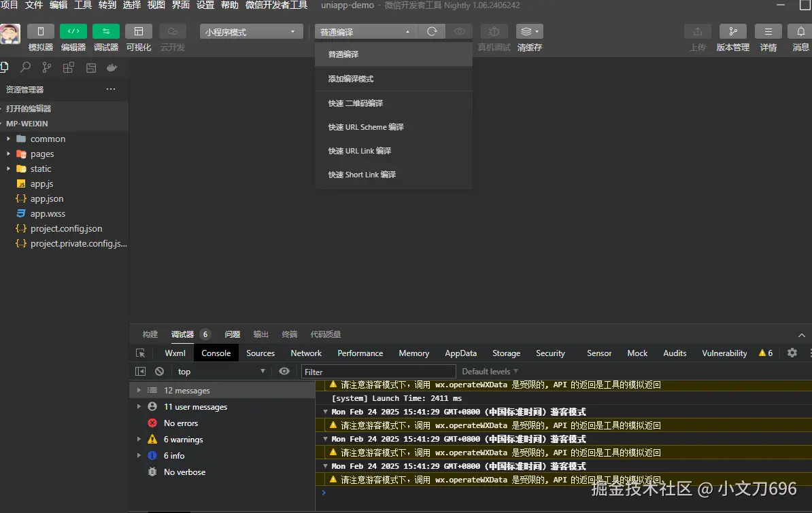The image size is (812, 513).
Task: Choose 快速 URL Scheme 编译 option
Action: (394, 127)
